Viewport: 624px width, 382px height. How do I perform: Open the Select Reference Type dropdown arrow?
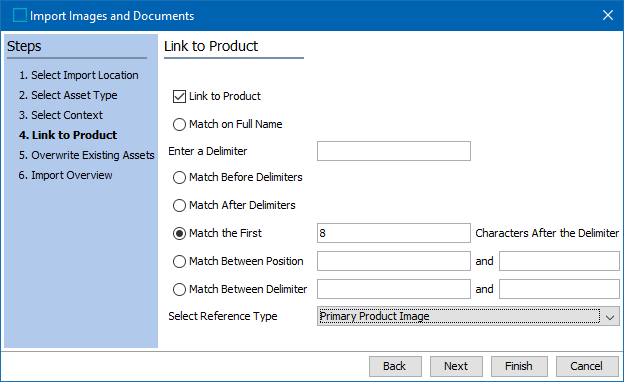(610, 316)
